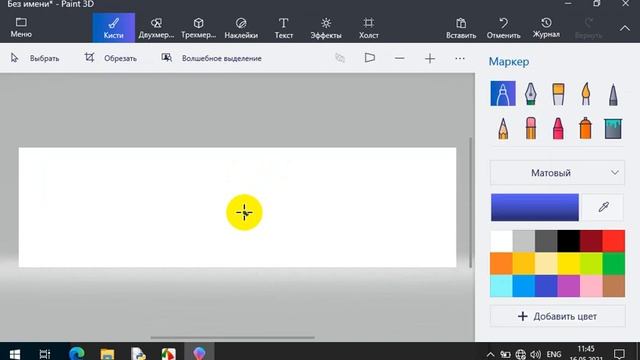This screenshot has height=360, width=640.
Task: Choose the lime green swatch
Action: [591, 263]
